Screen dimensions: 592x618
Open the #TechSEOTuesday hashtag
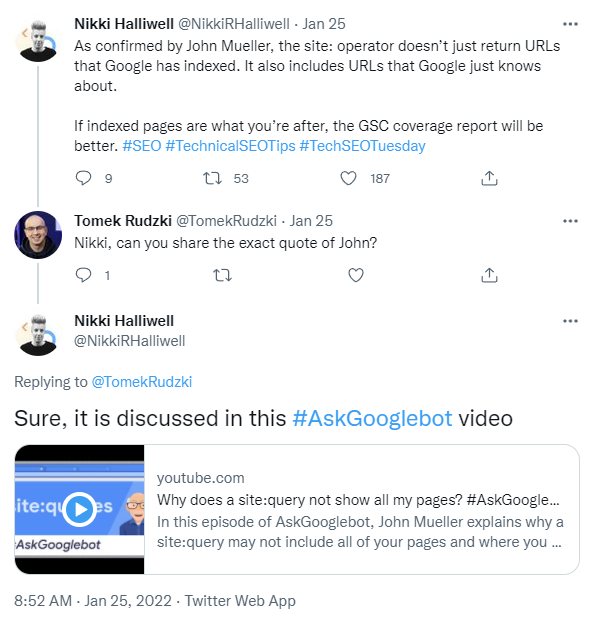click(362, 146)
